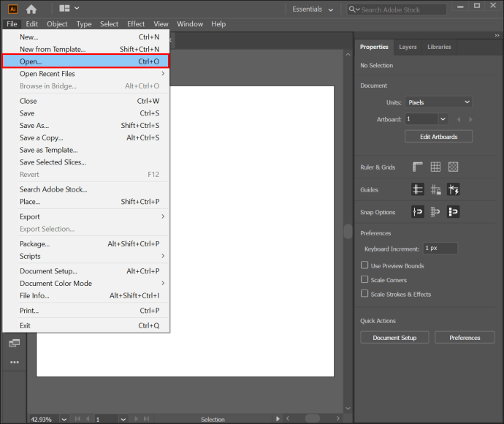Click the Keyboard Increment input field
The height and width of the screenshot is (424, 504).
click(440, 249)
